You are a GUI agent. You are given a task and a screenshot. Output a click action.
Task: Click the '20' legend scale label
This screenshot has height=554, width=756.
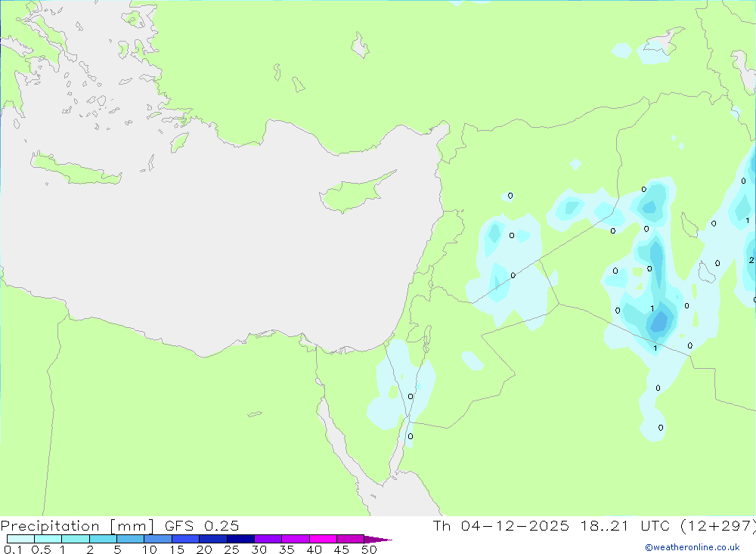204,549
